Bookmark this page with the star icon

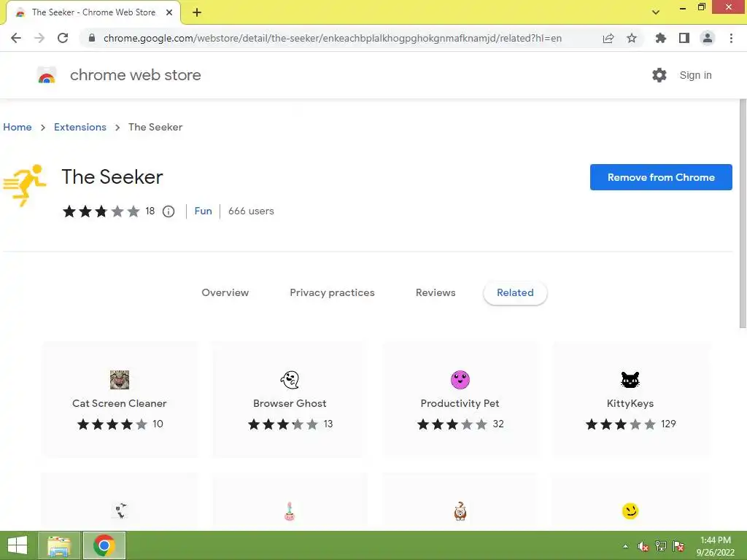pos(632,38)
